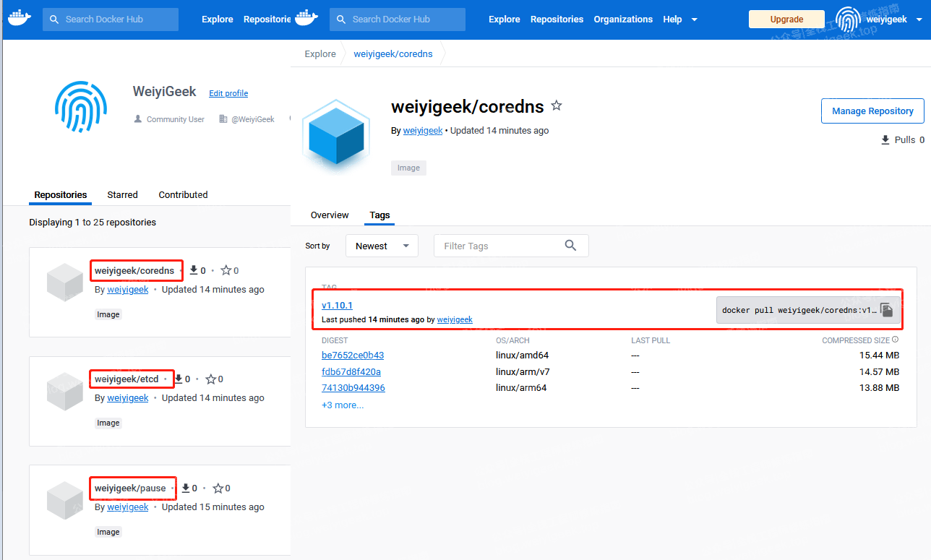Screen dimensions: 931x560
Task: Click the right Search Docker Hub field
Action: click(x=398, y=20)
